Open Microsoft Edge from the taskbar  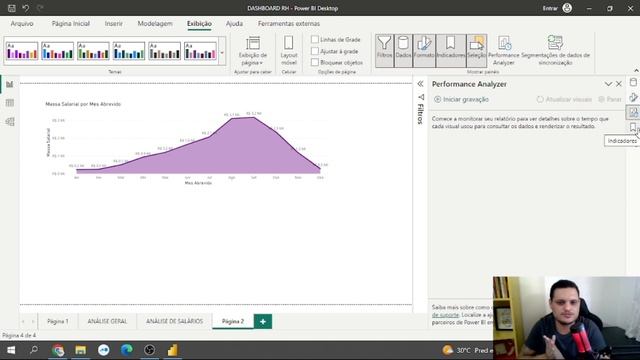(x=127, y=350)
